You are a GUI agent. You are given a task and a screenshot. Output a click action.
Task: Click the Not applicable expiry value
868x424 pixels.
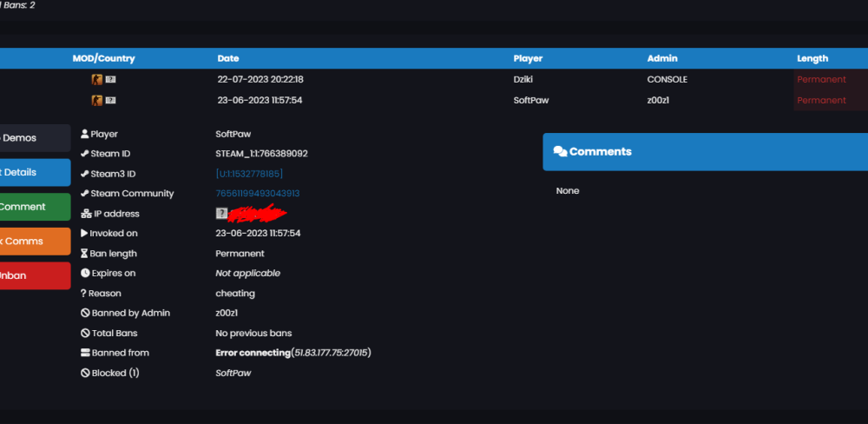tap(247, 273)
